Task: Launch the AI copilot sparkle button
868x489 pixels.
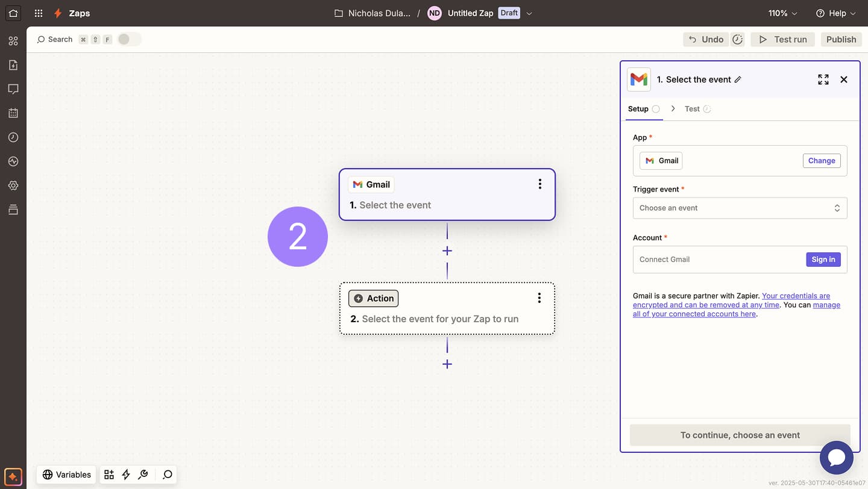Action: pyautogui.click(x=13, y=476)
